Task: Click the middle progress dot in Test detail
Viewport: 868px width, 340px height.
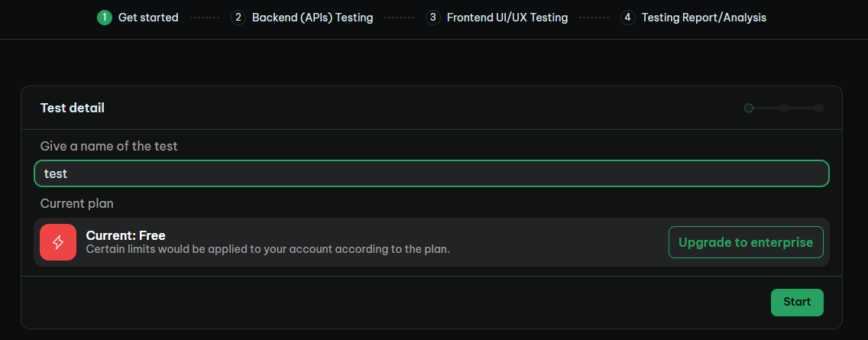Action: tap(784, 108)
